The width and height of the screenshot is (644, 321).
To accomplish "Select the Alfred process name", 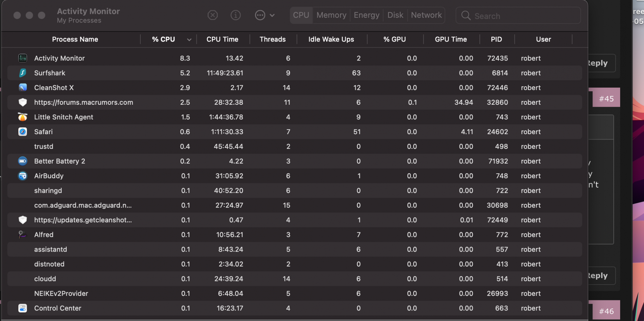I will pyautogui.click(x=44, y=235).
